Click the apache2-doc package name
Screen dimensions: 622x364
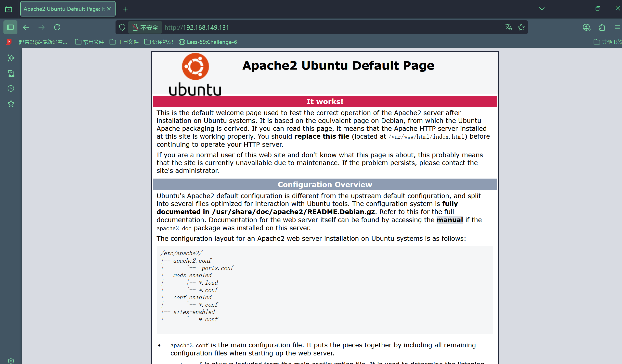[x=174, y=228]
